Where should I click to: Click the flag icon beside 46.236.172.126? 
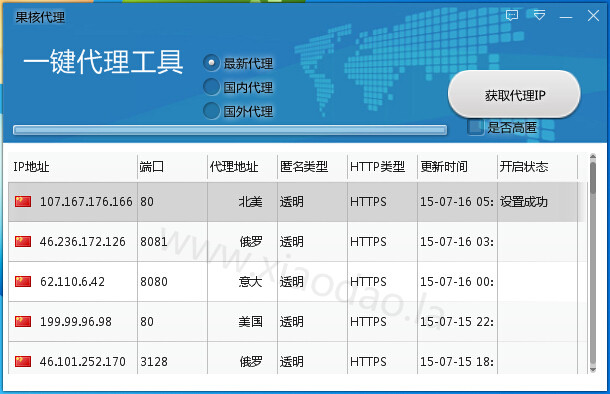(23, 242)
